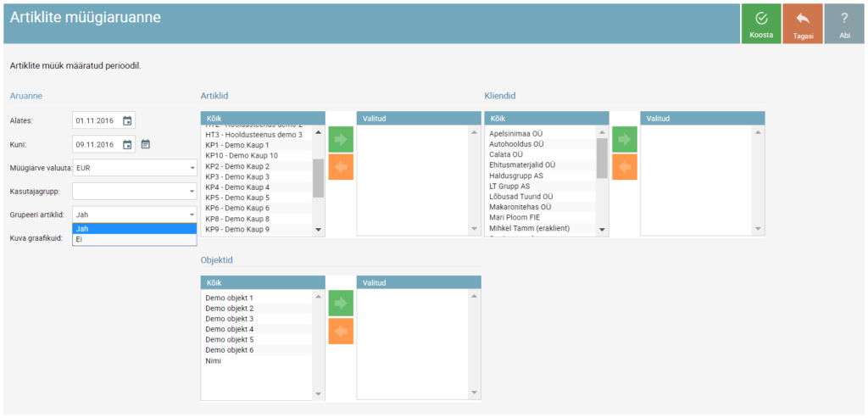868x418 pixels.
Task: Click the period selector icon beside Kuni
Action: (x=146, y=144)
